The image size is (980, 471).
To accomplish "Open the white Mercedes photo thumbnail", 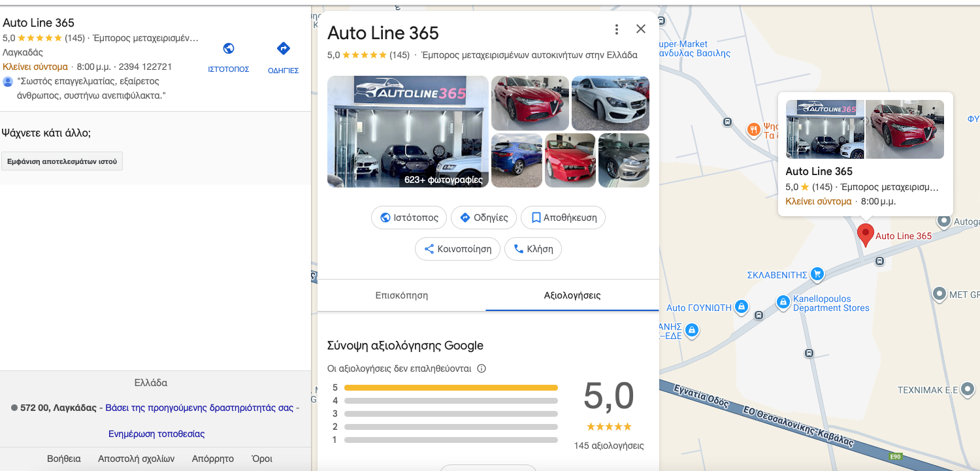I will (x=610, y=103).
